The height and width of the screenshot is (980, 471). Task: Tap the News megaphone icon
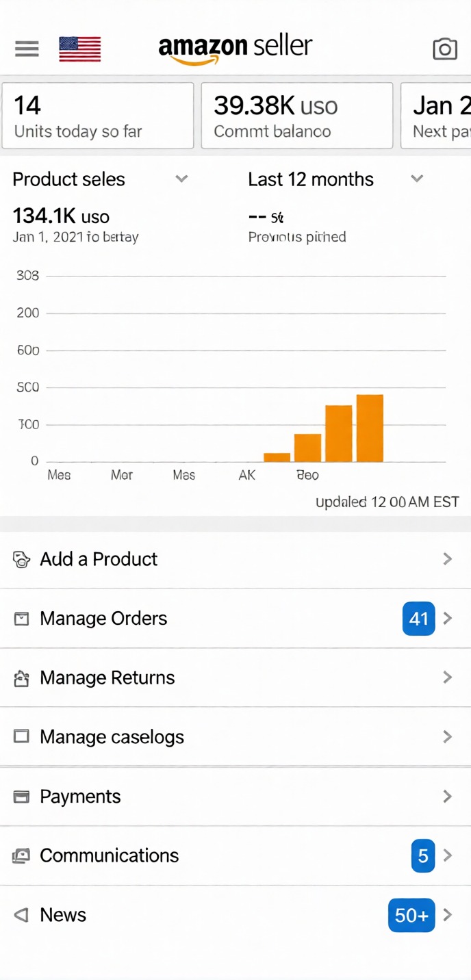coord(22,915)
